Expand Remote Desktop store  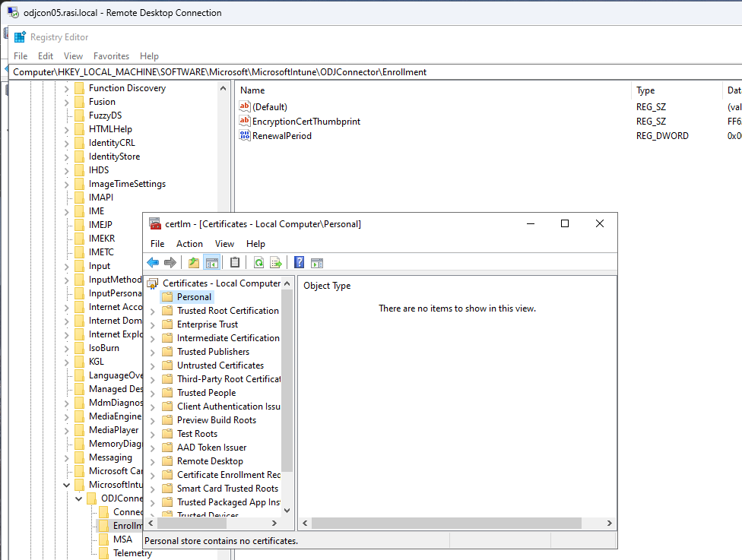(152, 462)
